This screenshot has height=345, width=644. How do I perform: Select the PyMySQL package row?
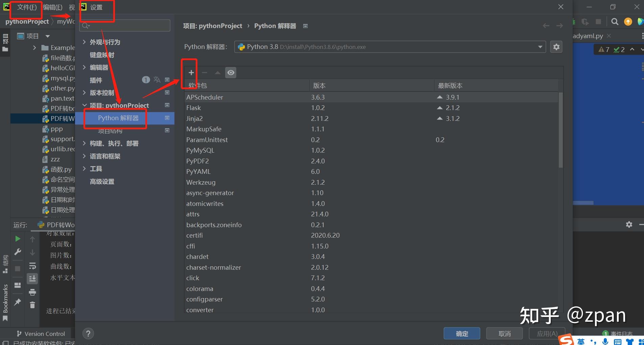371,150
